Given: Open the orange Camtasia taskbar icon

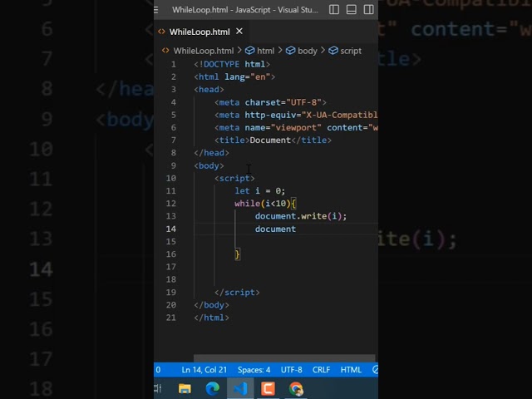Looking at the screenshot, I should pos(268,388).
